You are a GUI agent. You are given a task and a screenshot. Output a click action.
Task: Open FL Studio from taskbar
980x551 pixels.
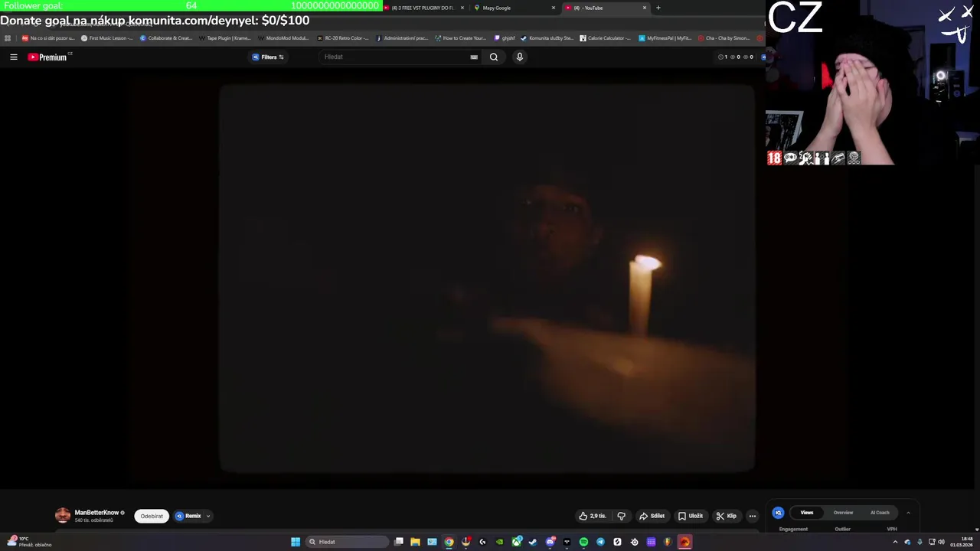coord(668,542)
